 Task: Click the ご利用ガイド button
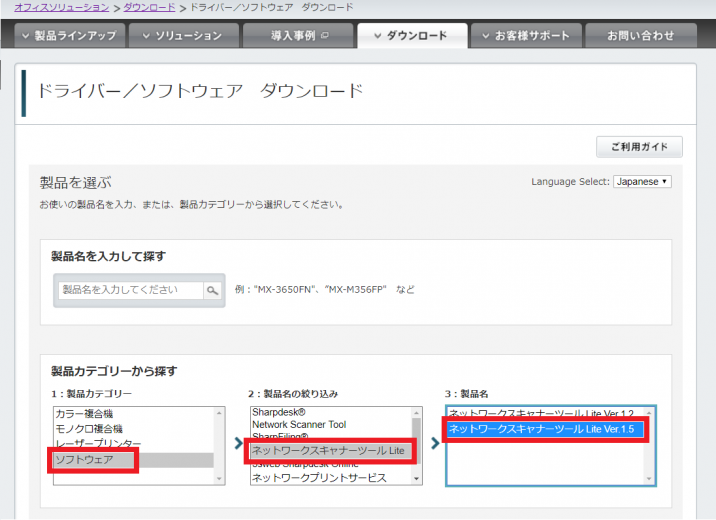tap(639, 147)
